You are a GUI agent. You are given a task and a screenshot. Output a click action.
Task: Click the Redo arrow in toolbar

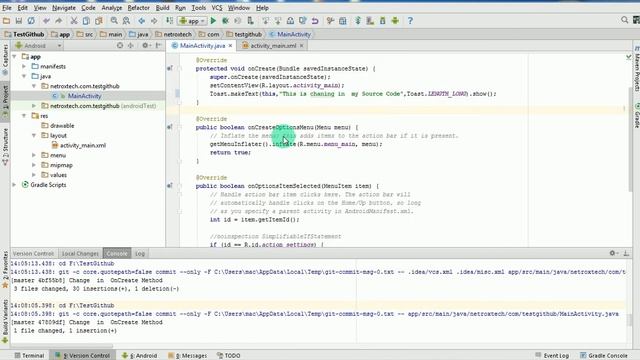pyautogui.click(x=59, y=21)
